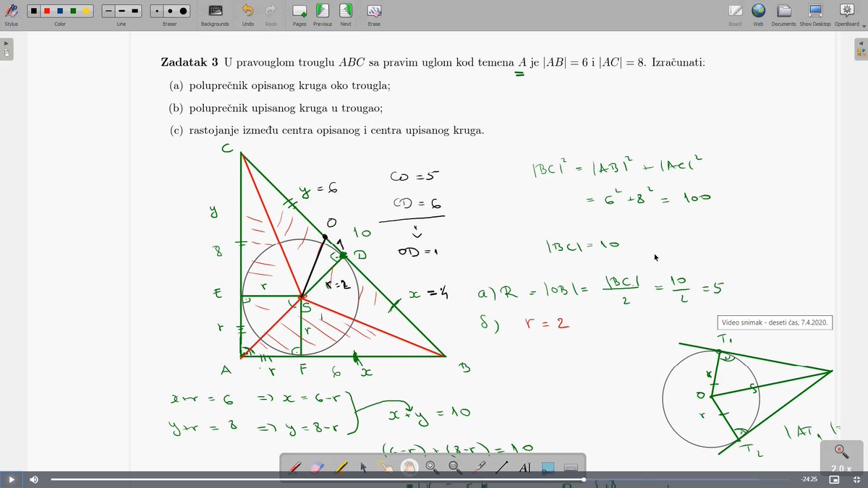Screen dimensions: 868x488
Task: Expand the right library side panel
Action: [x=861, y=50]
